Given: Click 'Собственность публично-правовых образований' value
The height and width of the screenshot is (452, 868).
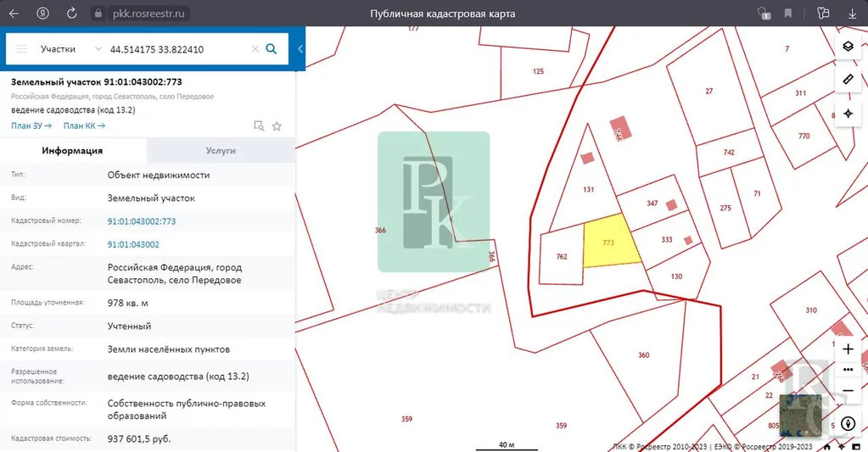Looking at the screenshot, I should pos(187,410).
